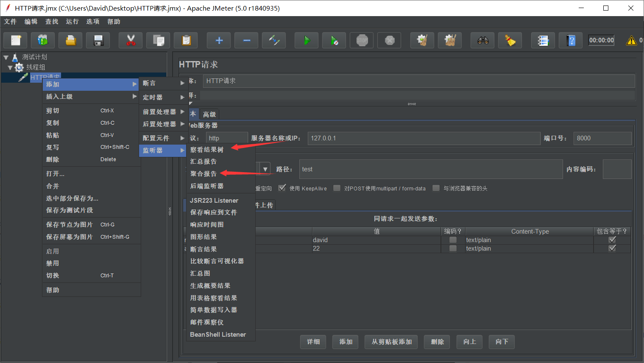Collapse all nodes with minus icon

point(246,40)
